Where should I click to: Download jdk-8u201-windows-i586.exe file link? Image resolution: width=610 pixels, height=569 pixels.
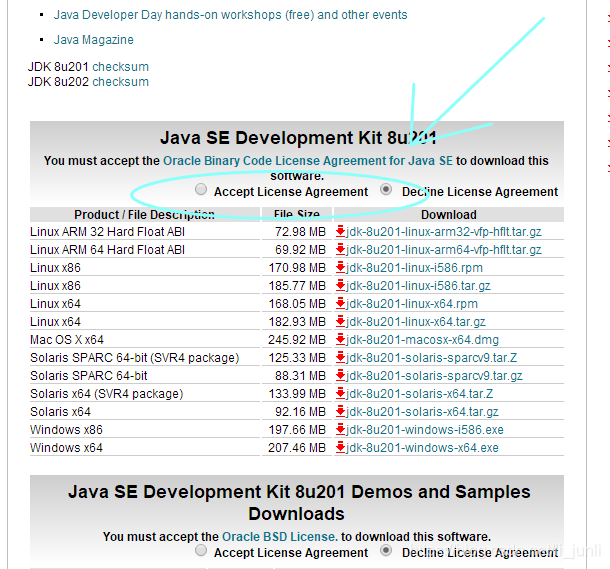click(x=424, y=430)
